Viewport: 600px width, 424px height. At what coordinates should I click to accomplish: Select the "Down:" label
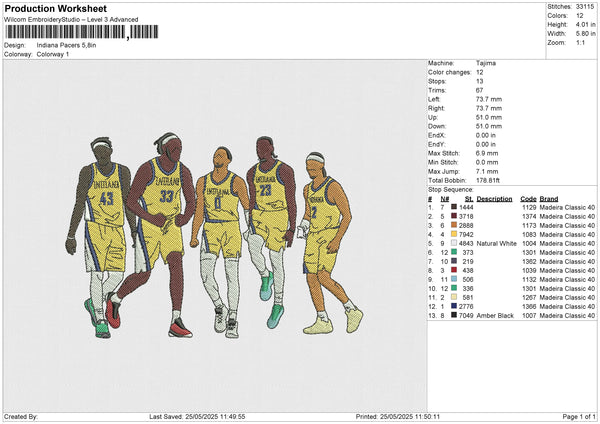(x=437, y=126)
